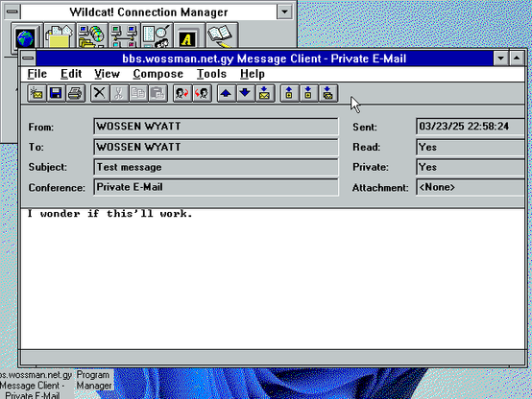Click the 'From:' label text
Viewport: 532px width, 399px height.
40,128
